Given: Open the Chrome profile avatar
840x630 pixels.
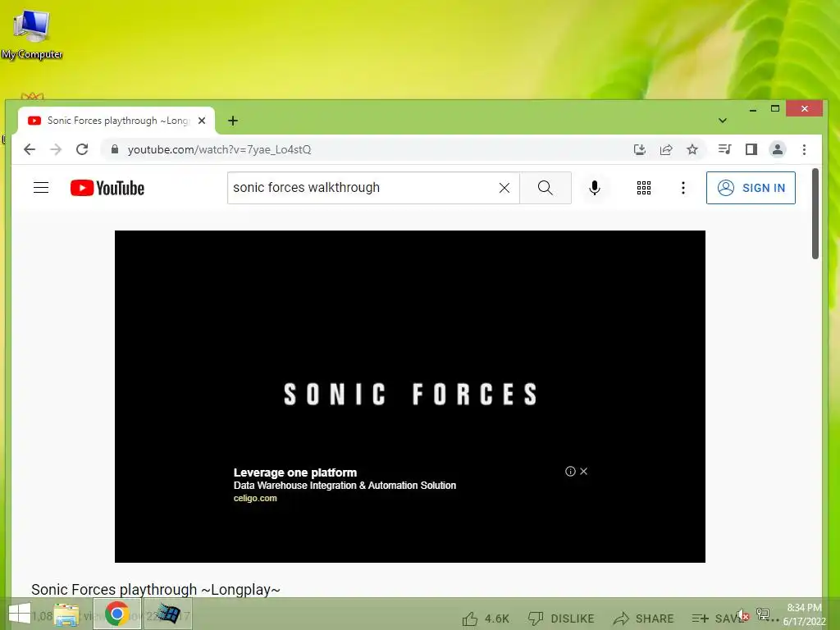Looking at the screenshot, I should pos(778,149).
